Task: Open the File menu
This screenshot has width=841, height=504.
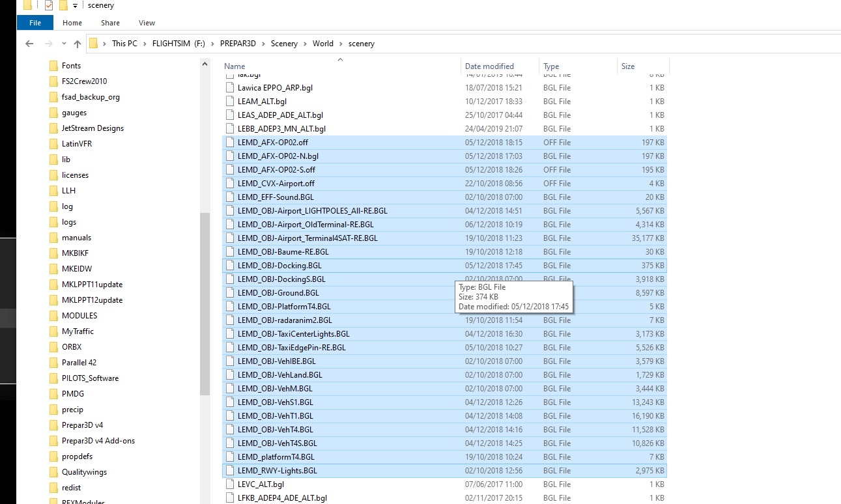Action: [35, 23]
